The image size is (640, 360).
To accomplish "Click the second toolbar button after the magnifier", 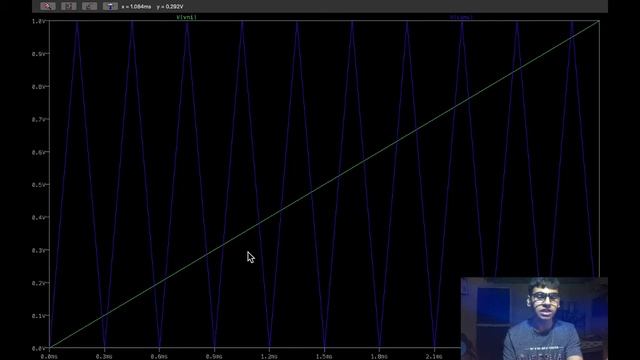I will point(69,6).
